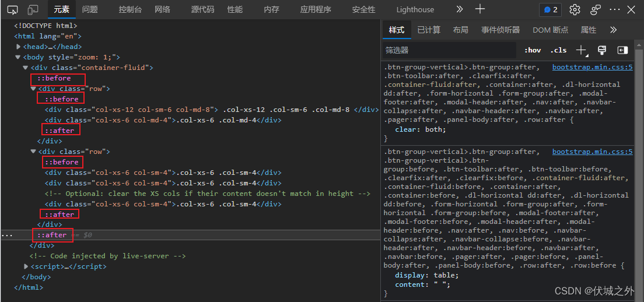
Task: Add new style rule with plus icon
Action: point(581,50)
